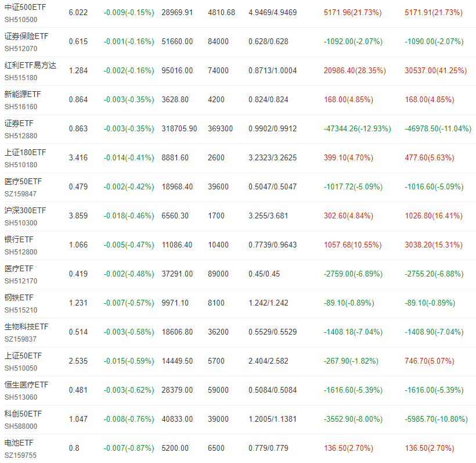Click code SH512170
Screen dimensions: 476x463
click(x=21, y=281)
